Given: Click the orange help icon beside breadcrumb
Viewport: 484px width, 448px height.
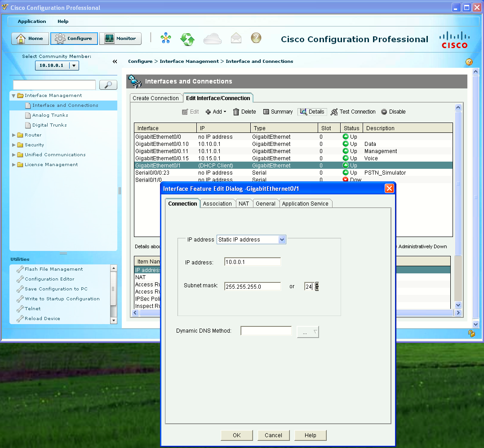Looking at the screenshot, I should (x=469, y=61).
